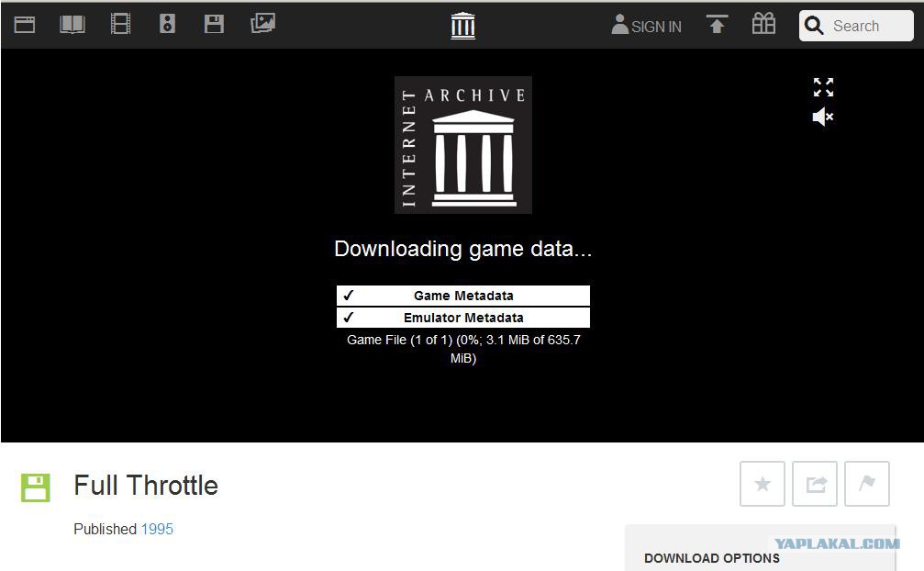The width and height of the screenshot is (924, 571).
Task: Click the Game Metadata progress row
Action: (463, 296)
